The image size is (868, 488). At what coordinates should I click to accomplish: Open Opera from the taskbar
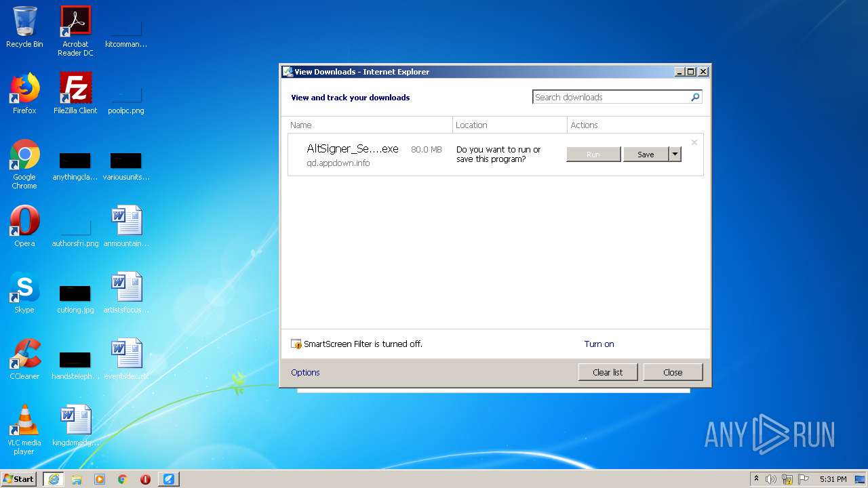coord(145,479)
